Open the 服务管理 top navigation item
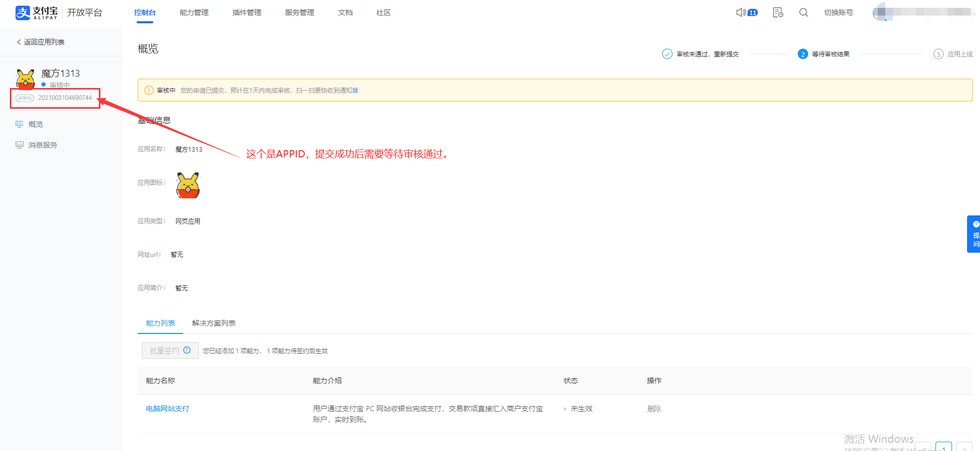 tap(300, 12)
